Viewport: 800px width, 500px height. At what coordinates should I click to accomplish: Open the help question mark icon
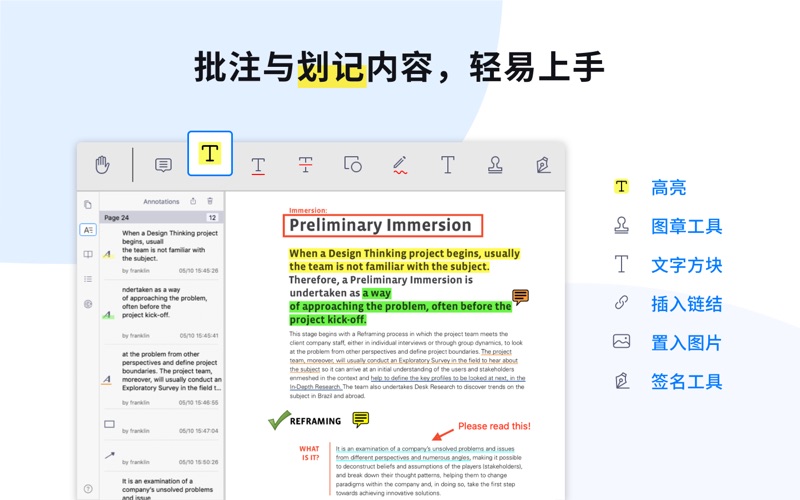click(88, 488)
